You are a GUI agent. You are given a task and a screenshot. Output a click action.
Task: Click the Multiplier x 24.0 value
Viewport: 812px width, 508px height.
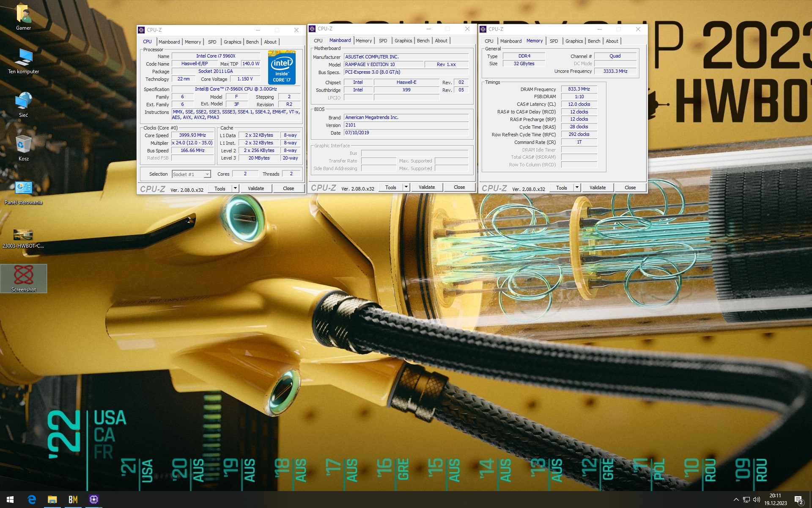tap(192, 143)
